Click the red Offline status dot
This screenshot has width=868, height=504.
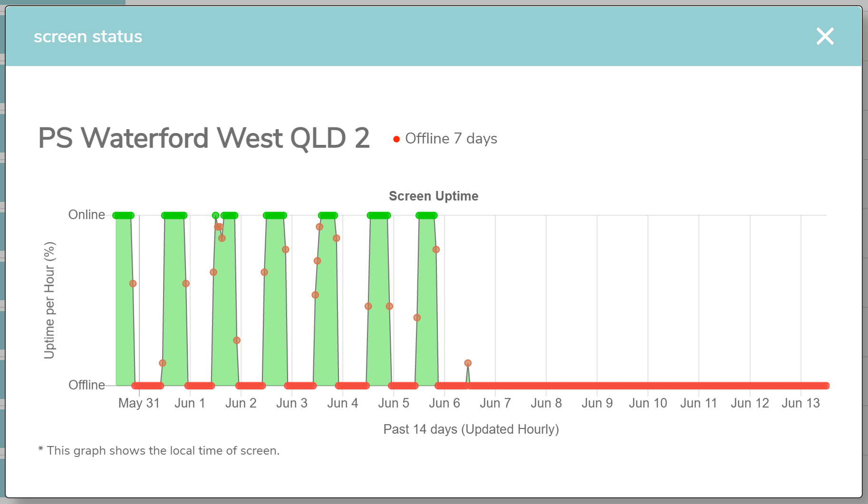click(x=396, y=139)
